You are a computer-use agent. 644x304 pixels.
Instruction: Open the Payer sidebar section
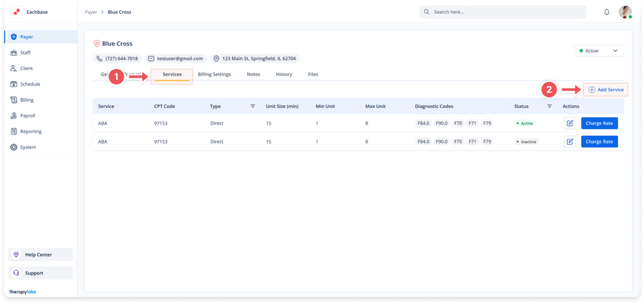41,37
